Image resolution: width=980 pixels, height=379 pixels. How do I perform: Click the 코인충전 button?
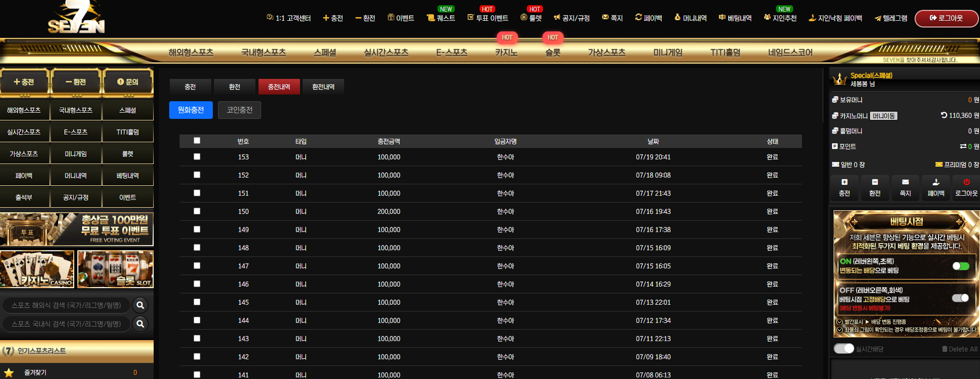(x=239, y=110)
